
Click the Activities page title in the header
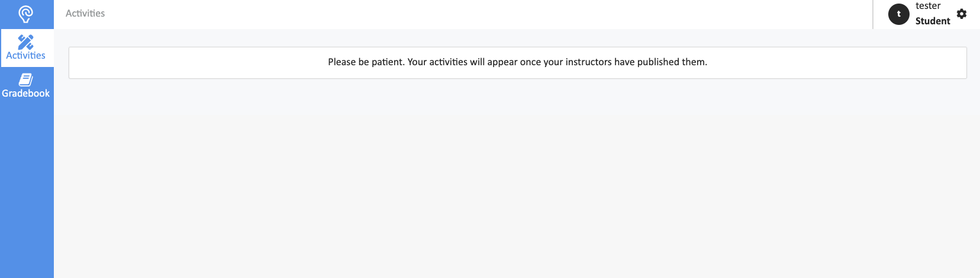[85, 13]
